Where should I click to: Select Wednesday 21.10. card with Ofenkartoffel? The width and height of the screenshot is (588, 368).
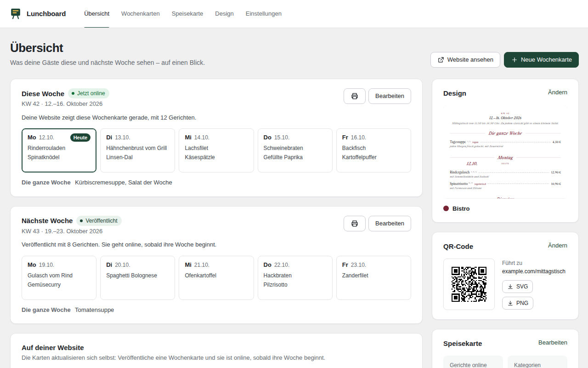point(216,278)
